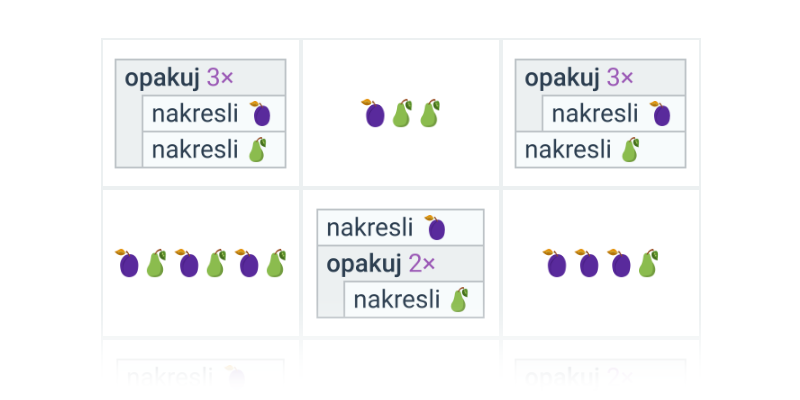
Task: Click the pear icon under the opakuj 2× block
Action: point(459,299)
